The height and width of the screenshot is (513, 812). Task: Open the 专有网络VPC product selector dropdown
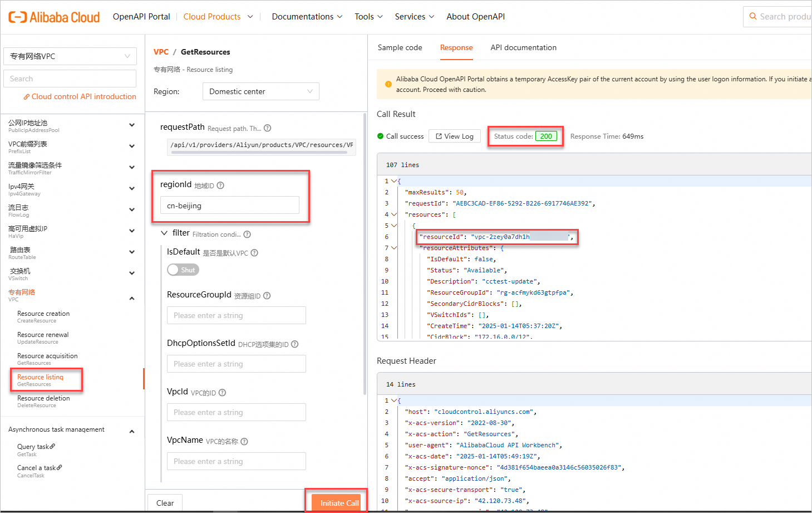(70, 56)
